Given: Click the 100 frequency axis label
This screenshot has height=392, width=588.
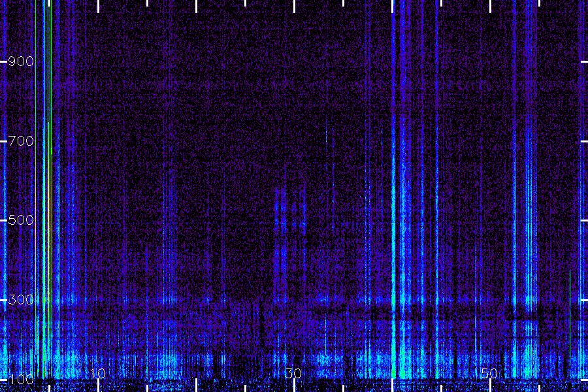Looking at the screenshot, I should click(x=21, y=380).
